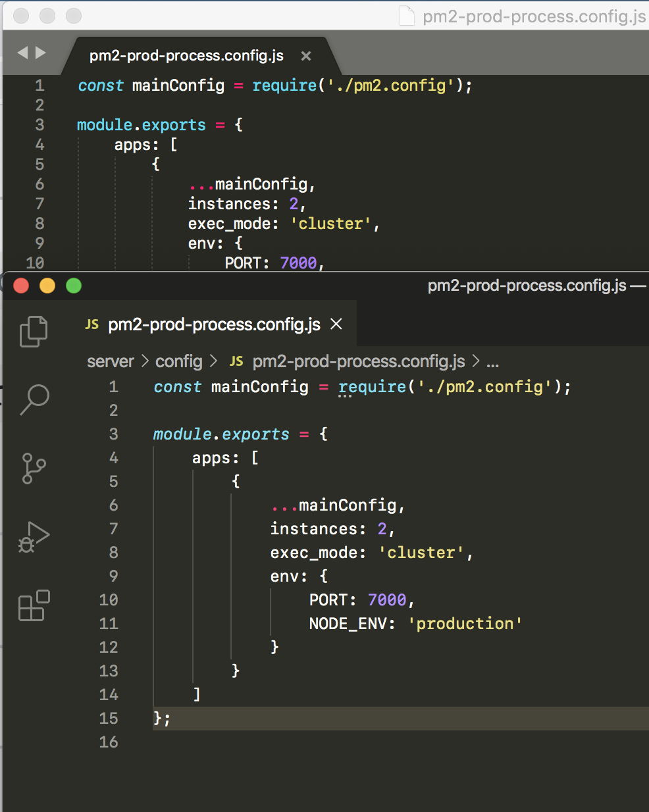The width and height of the screenshot is (649, 812).
Task: Click 'module.exports' in Sublime Text editor
Action: (x=142, y=125)
